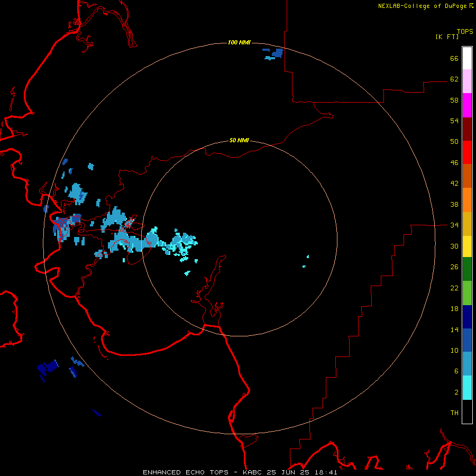Click the legend value 10
This screenshot has width=476, height=476.
(454, 351)
